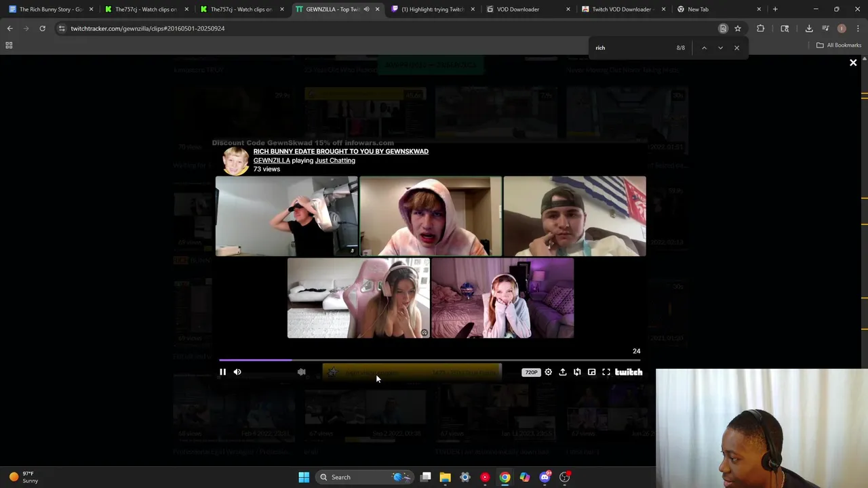868x488 pixels.
Task: Close the clip overlay with the X
Action: coord(853,62)
